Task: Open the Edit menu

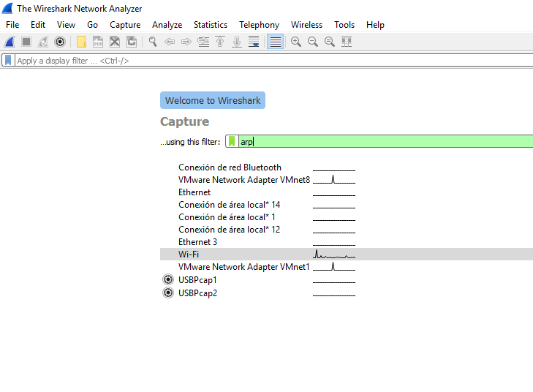Action: pos(38,25)
